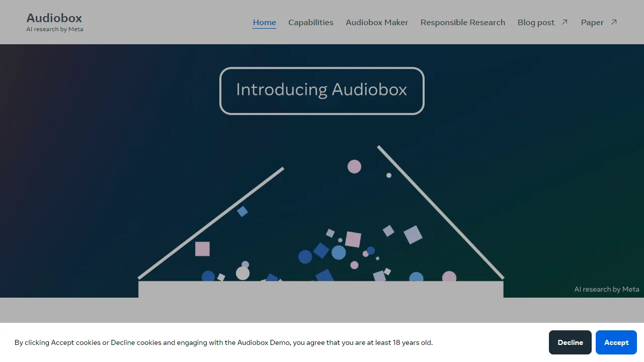
Task: Click the cookie notice age agreement text
Action: pos(223,342)
